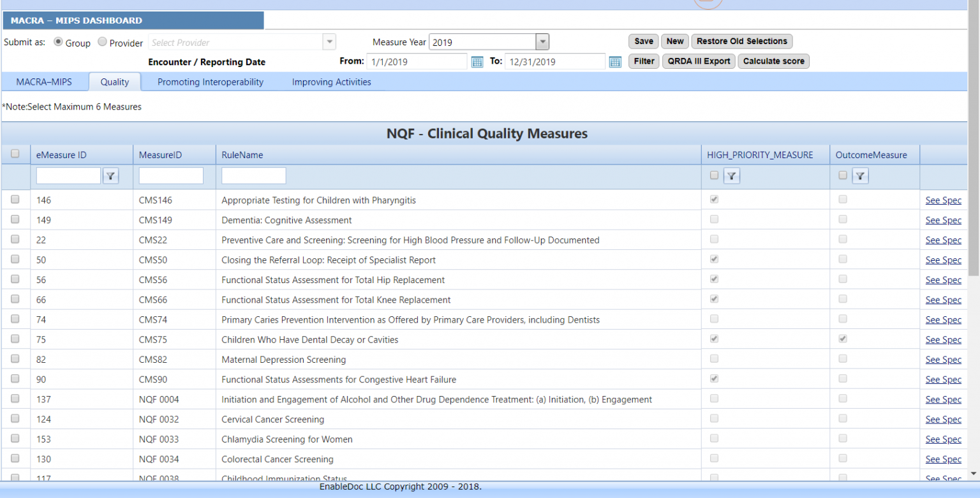The height and width of the screenshot is (498, 980).
Task: Open the Improving Activities tab
Action: pyautogui.click(x=332, y=82)
